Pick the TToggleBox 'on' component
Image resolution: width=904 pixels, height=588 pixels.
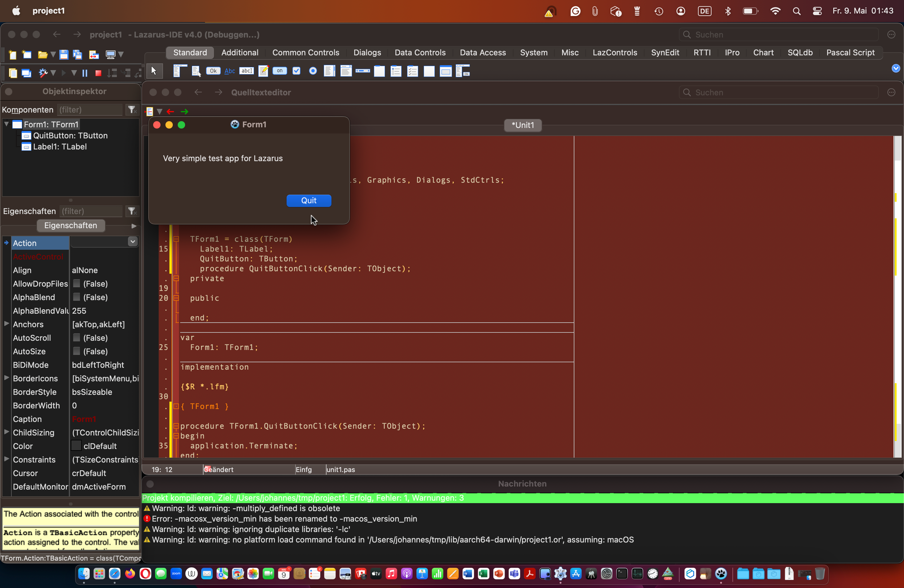click(x=280, y=71)
